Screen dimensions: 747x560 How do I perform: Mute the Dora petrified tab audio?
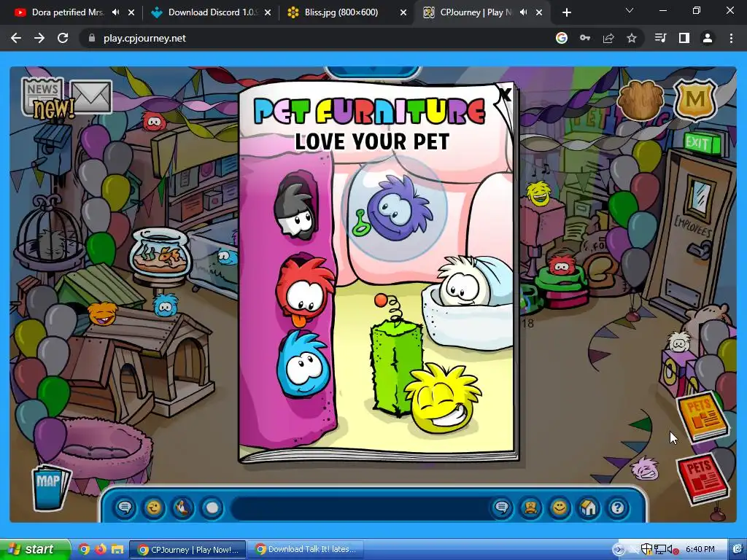[x=115, y=12]
